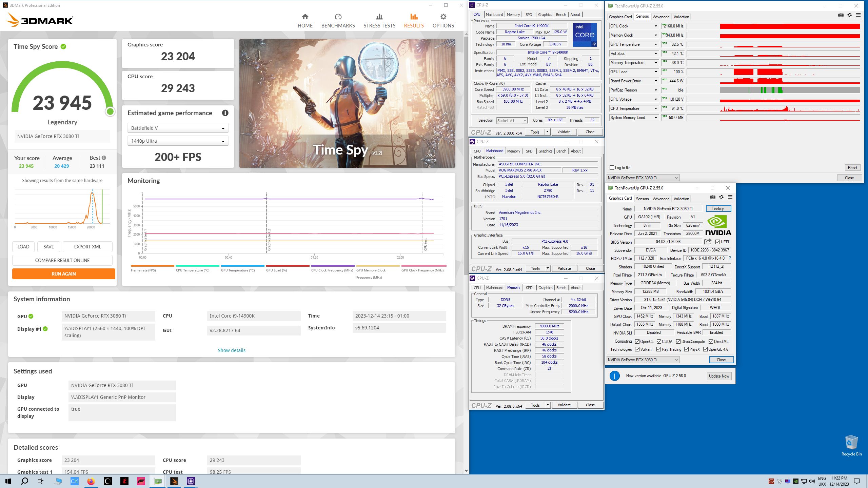Open Bench tab in CPU-Z Mainboard window

coord(561,151)
